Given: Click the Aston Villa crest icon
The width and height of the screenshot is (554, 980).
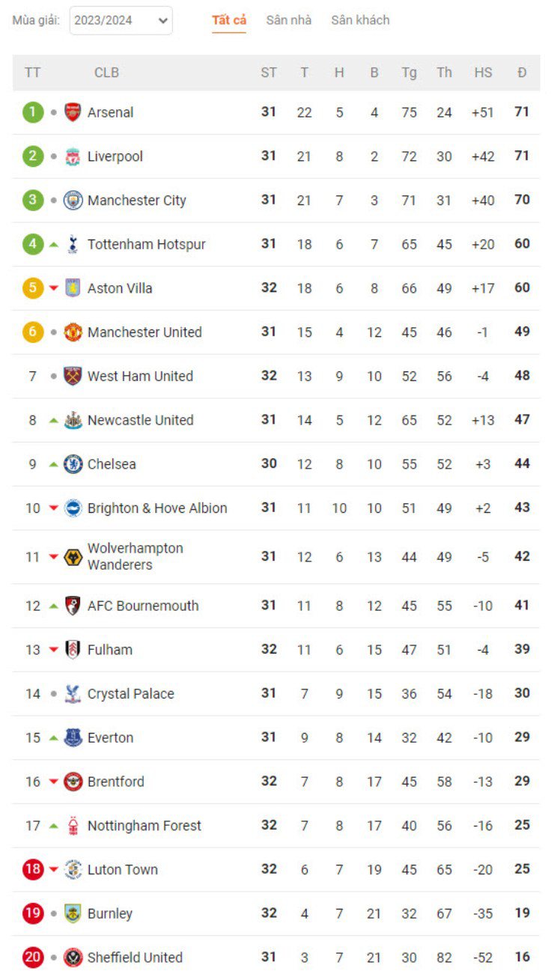Looking at the screenshot, I should coord(73,288).
